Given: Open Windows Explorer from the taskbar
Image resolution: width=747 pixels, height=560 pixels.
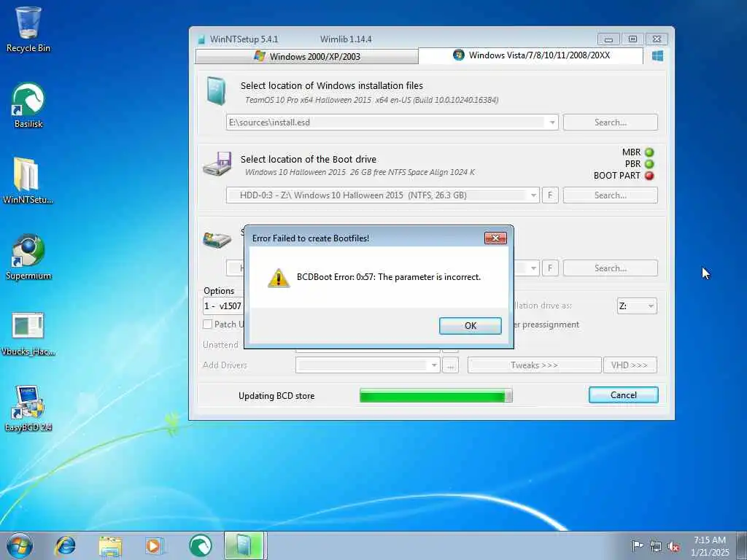Looking at the screenshot, I should pos(111,545).
